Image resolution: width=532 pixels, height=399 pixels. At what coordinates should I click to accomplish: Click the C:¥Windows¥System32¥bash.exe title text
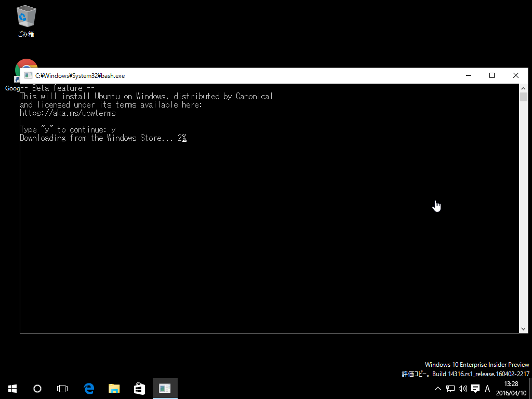(80, 76)
